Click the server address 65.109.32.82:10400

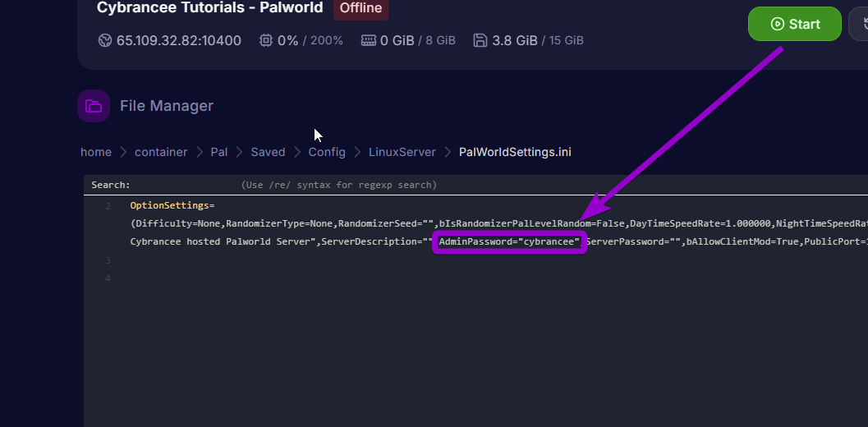[179, 40]
